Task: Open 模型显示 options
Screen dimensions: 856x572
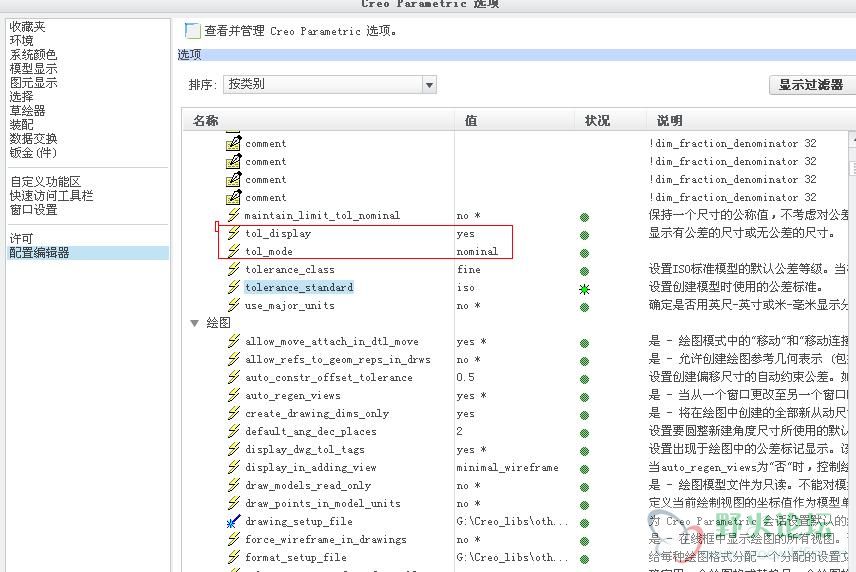Action: 33,69
